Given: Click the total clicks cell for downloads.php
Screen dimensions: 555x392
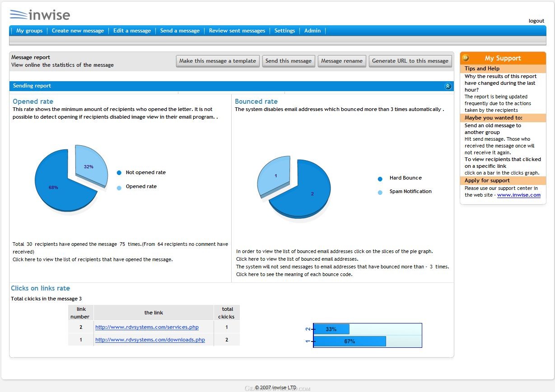Looking at the screenshot, I should pos(227,340).
